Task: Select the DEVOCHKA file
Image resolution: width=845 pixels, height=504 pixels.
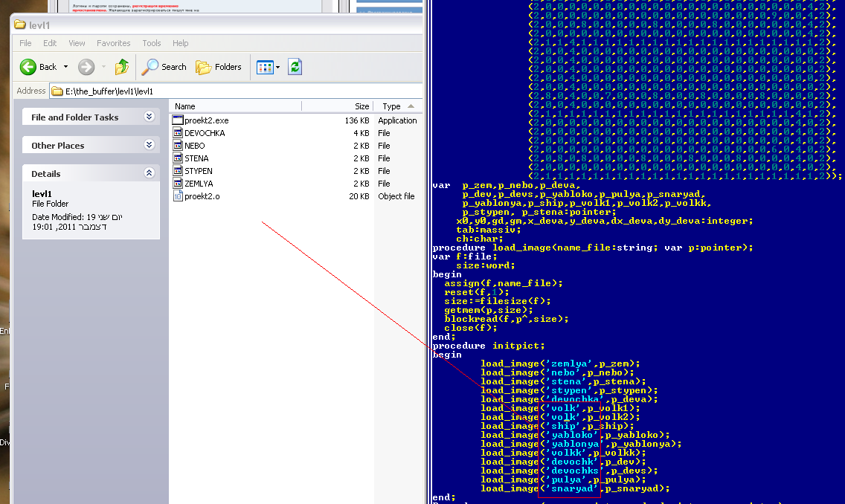Action: coord(204,133)
